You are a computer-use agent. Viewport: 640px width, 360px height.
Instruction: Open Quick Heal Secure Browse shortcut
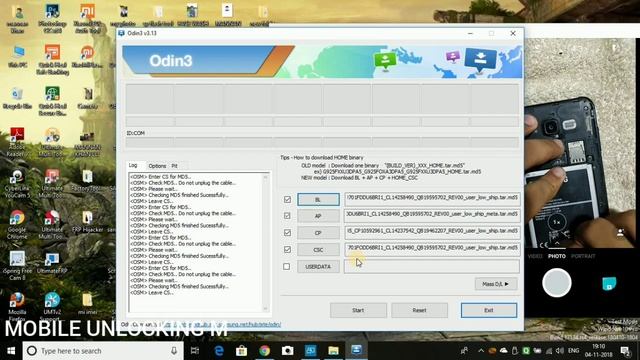[52, 101]
